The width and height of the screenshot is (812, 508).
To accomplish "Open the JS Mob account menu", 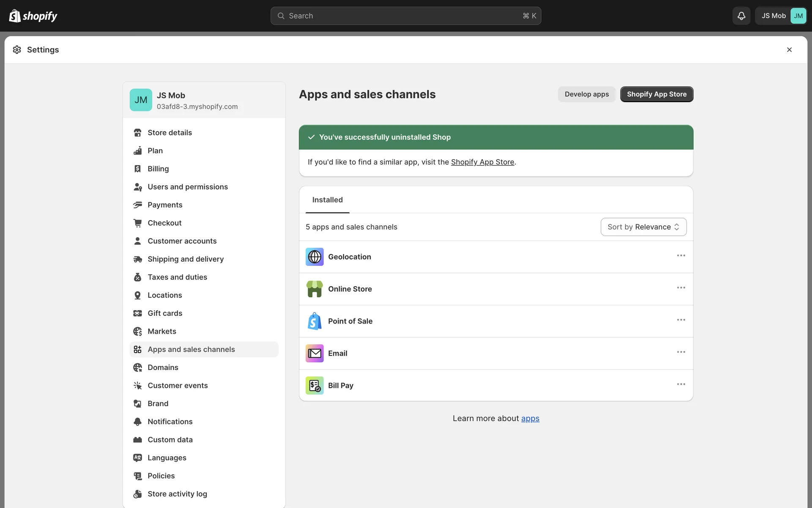I will point(781,16).
